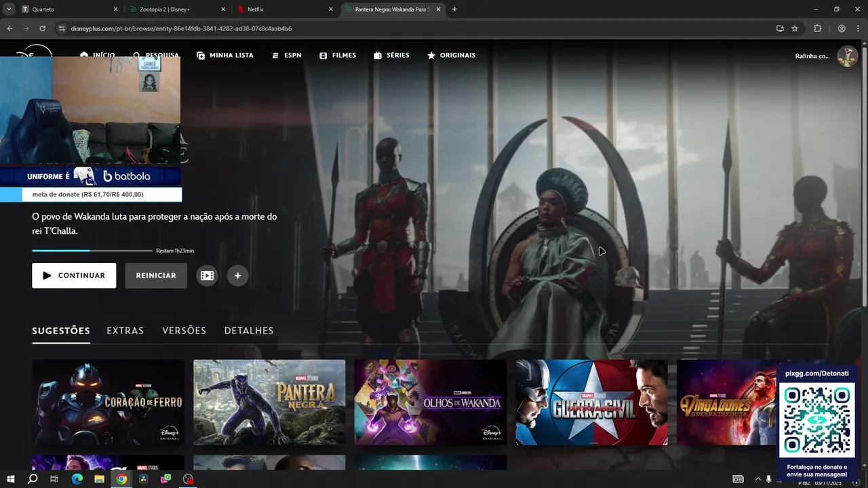
Task: Bookmark this page with star icon
Action: [795, 28]
